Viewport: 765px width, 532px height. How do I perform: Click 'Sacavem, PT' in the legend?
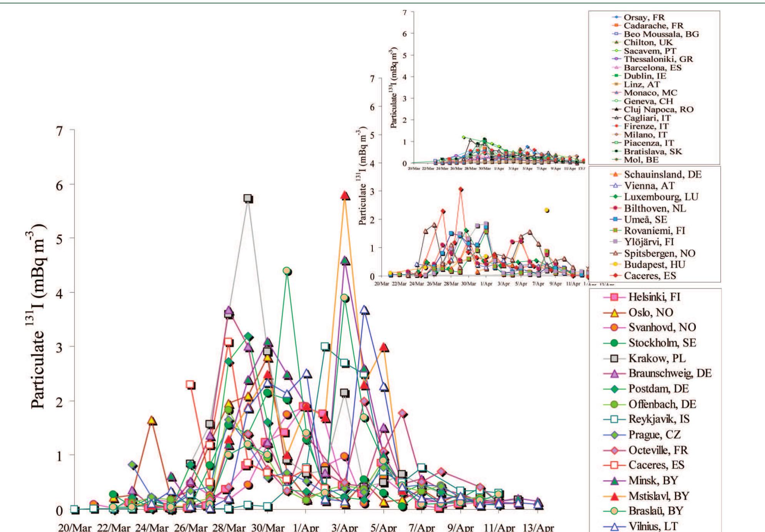(644, 51)
